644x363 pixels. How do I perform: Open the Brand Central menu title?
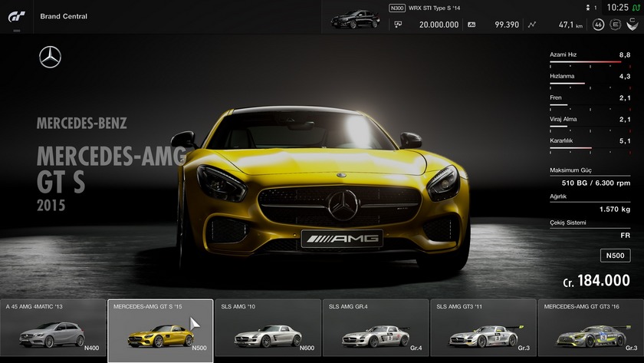pyautogui.click(x=64, y=16)
